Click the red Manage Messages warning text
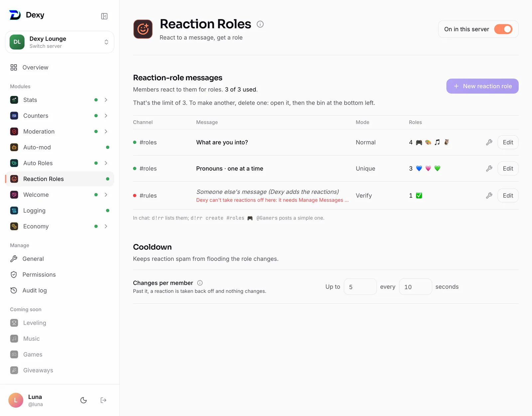The width and height of the screenshot is (532, 416). coord(272,200)
